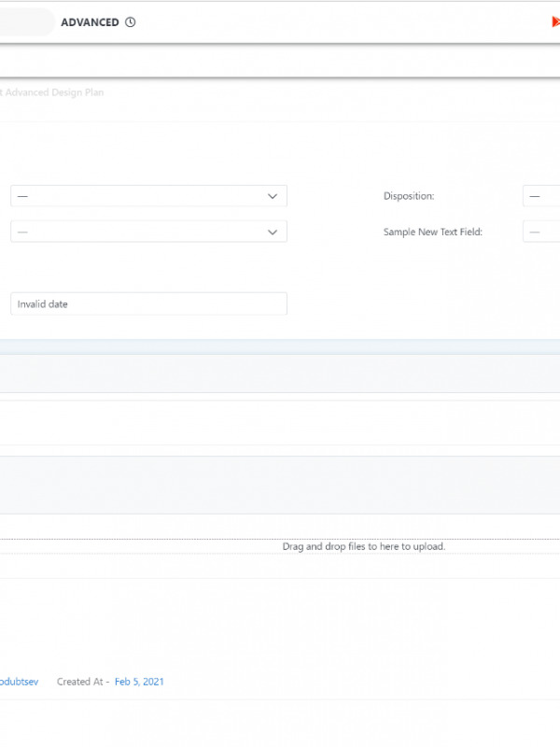
Task: Click the Invalid date field
Action: pyautogui.click(x=148, y=303)
